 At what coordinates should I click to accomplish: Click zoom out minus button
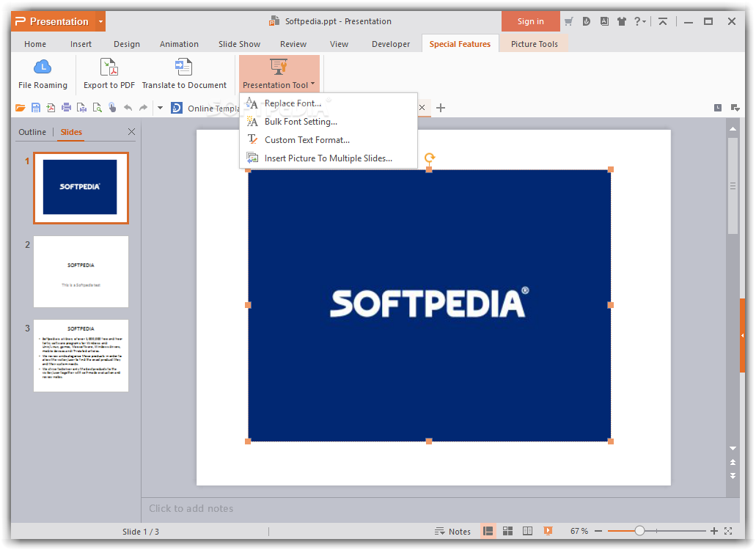coord(598,531)
